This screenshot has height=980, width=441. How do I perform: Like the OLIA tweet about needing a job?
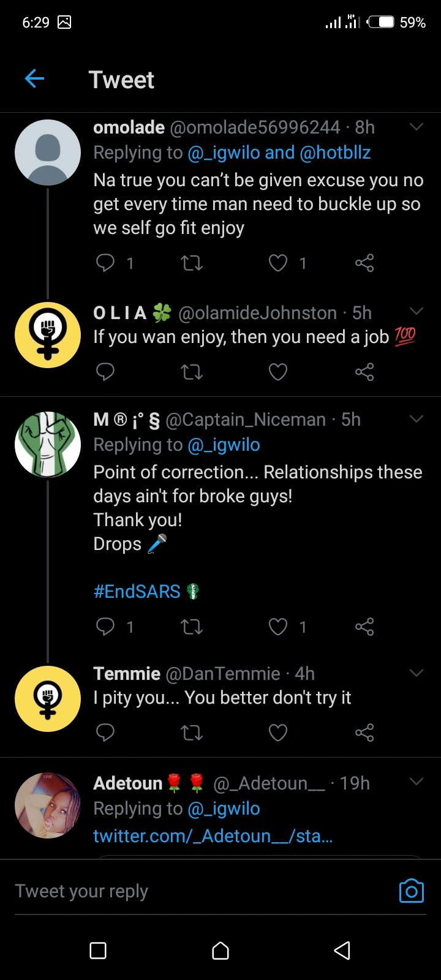(x=278, y=372)
